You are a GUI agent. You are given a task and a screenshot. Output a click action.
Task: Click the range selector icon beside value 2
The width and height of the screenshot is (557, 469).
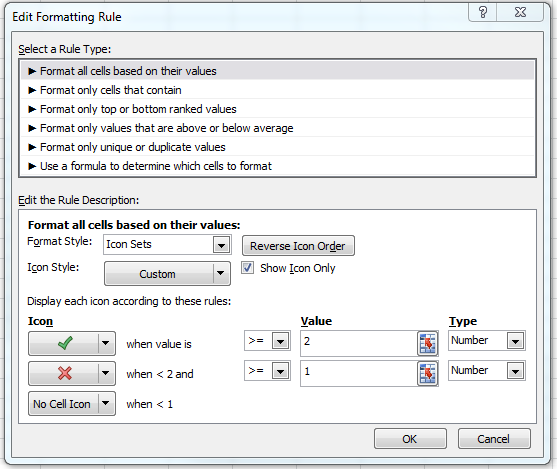pos(427,344)
